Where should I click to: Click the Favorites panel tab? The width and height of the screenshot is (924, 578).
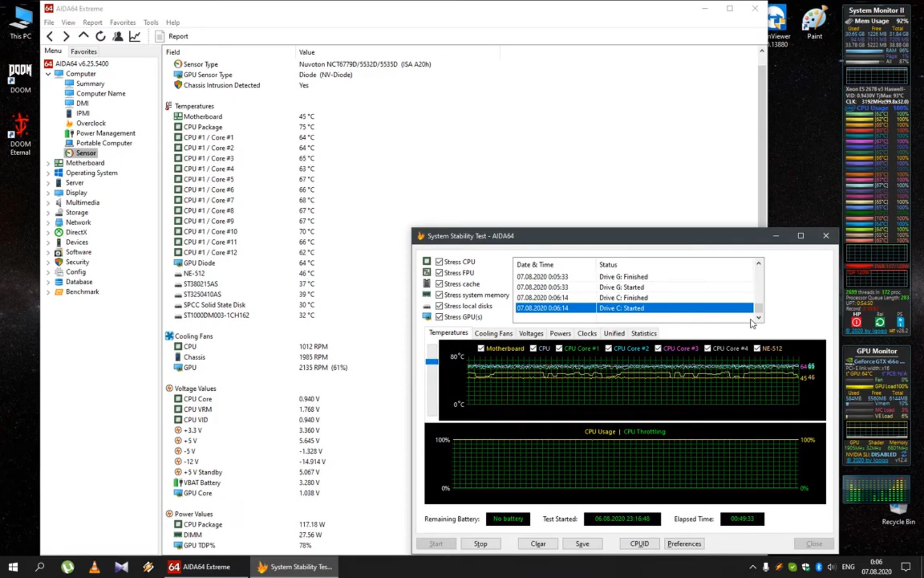[x=84, y=51]
